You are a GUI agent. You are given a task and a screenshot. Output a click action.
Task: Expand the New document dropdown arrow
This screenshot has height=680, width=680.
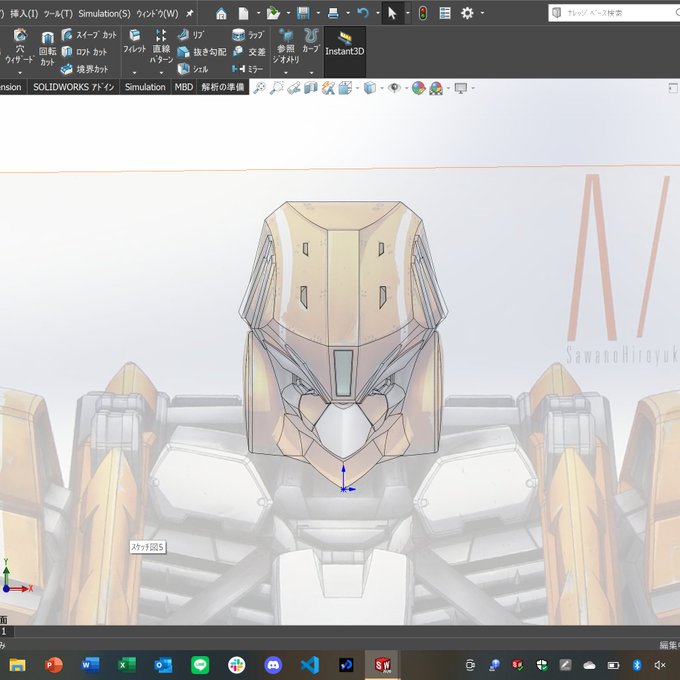pyautogui.click(x=258, y=13)
